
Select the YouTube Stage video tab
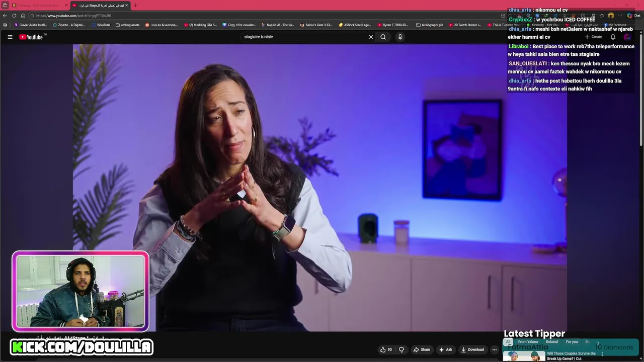[99, 5]
